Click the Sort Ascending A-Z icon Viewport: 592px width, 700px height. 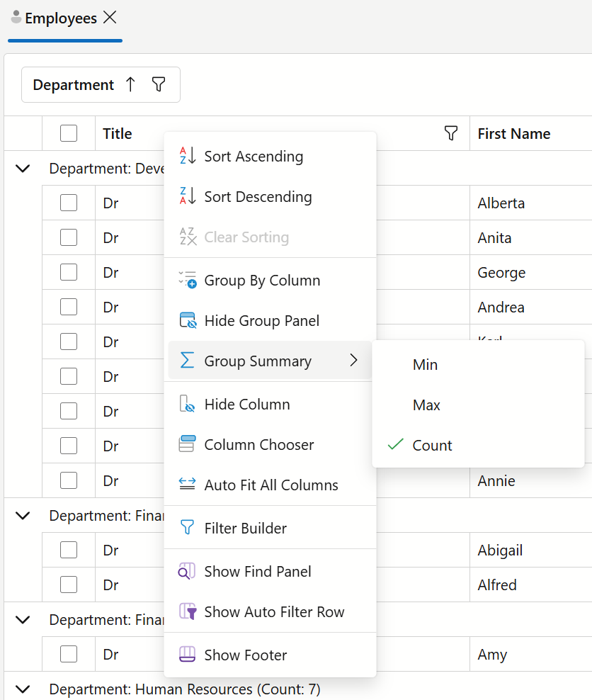pyautogui.click(x=188, y=156)
